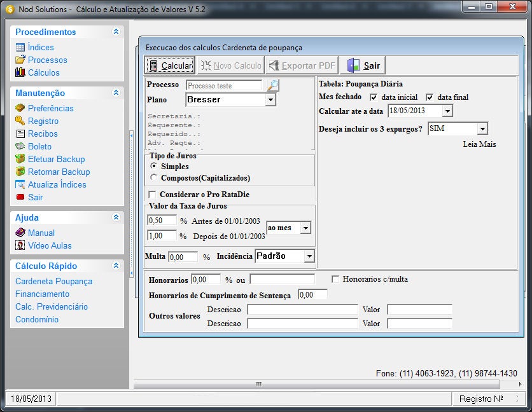Collapse the Procedimentos panel

click(116, 32)
